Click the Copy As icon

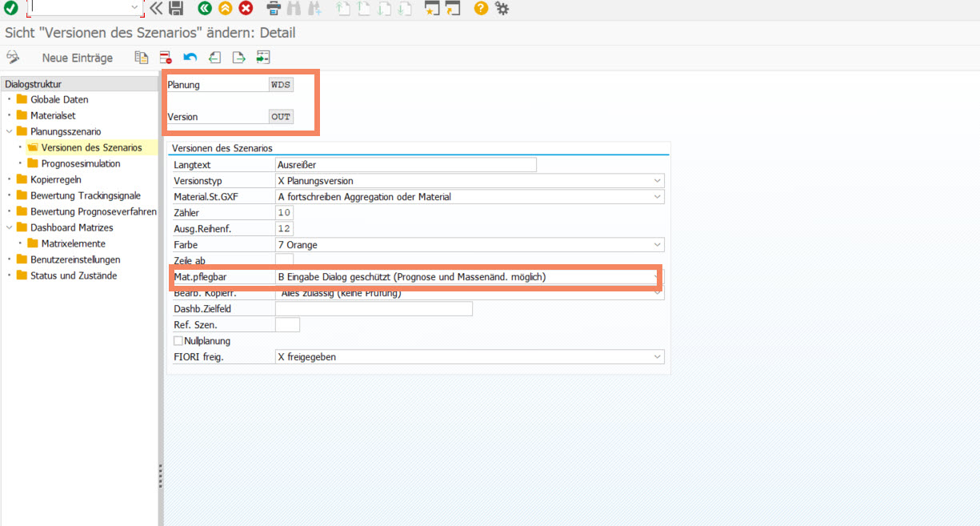pyautogui.click(x=142, y=57)
